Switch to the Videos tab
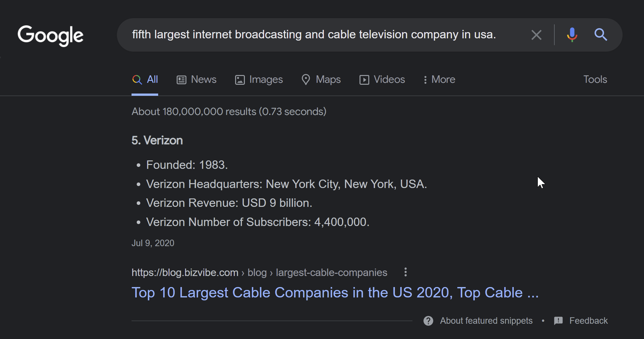 pyautogui.click(x=382, y=80)
